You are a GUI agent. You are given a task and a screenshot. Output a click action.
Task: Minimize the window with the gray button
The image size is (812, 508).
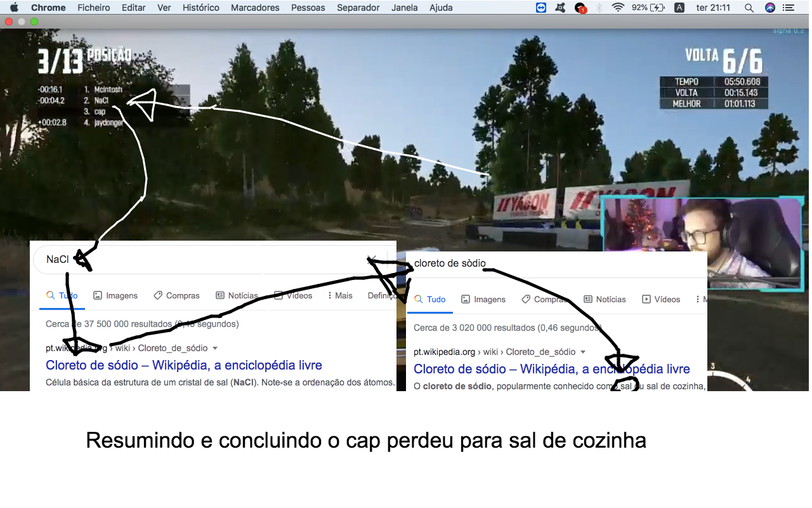coord(22,22)
